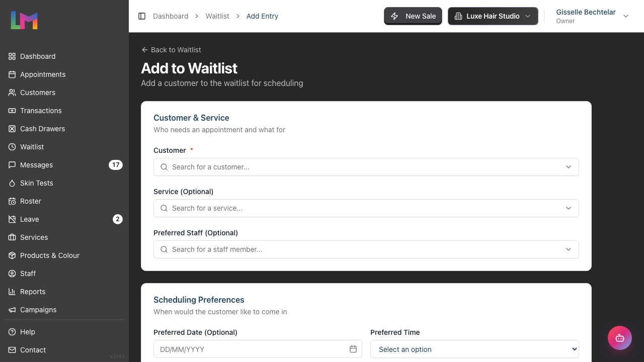Open the chatbot assistant bubble

(620, 338)
